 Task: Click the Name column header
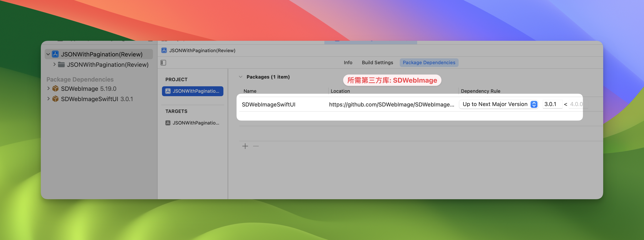point(250,91)
